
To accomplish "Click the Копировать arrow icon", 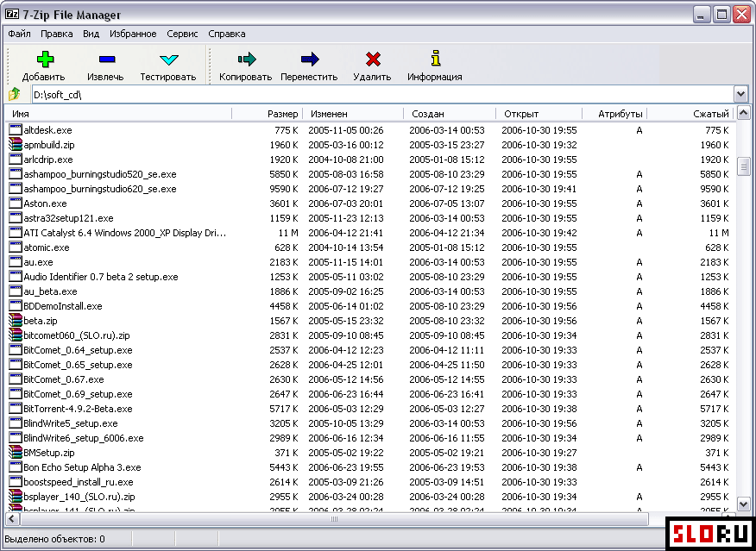I will (x=246, y=59).
